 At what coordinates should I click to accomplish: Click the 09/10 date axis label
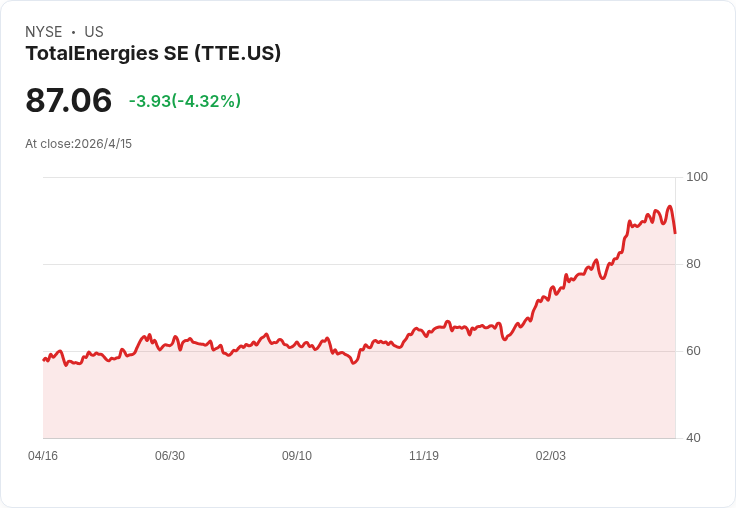pyautogui.click(x=297, y=455)
